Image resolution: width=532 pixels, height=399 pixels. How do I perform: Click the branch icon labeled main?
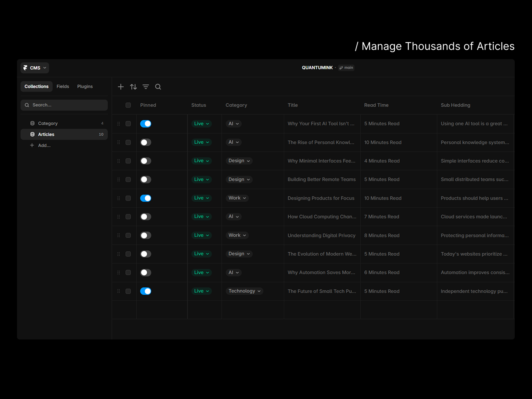click(x=341, y=68)
